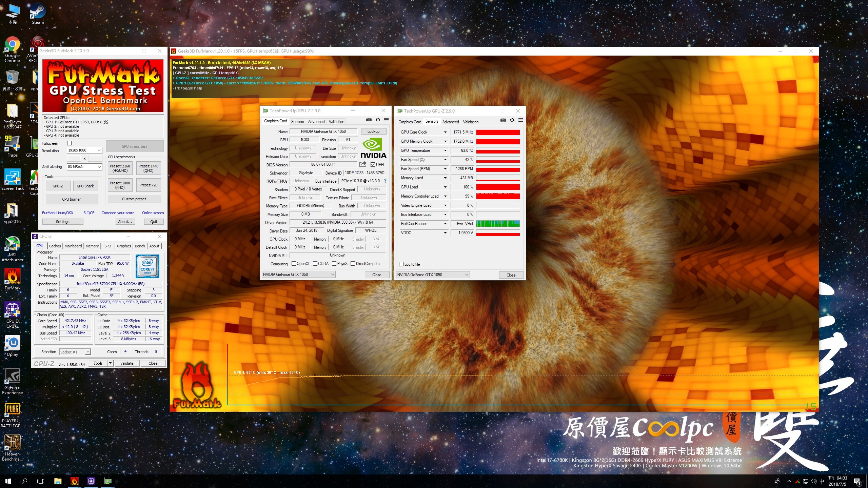Launch FurMark desktop shortcut
This screenshot has height=488, width=868.
[12, 279]
